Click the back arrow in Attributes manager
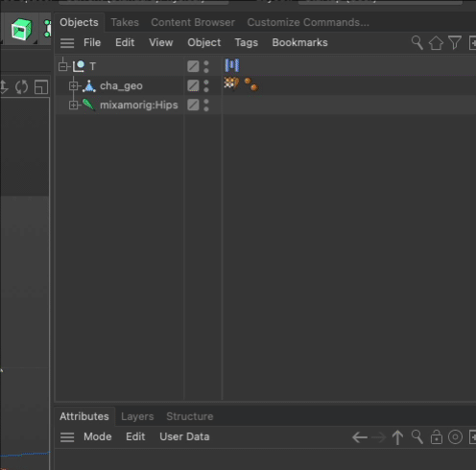This screenshot has height=470, width=476. point(360,437)
